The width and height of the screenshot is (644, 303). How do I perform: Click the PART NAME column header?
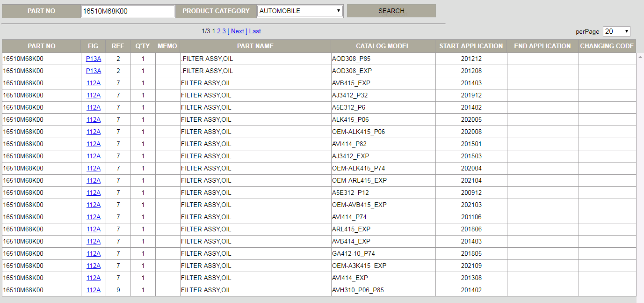coord(255,46)
